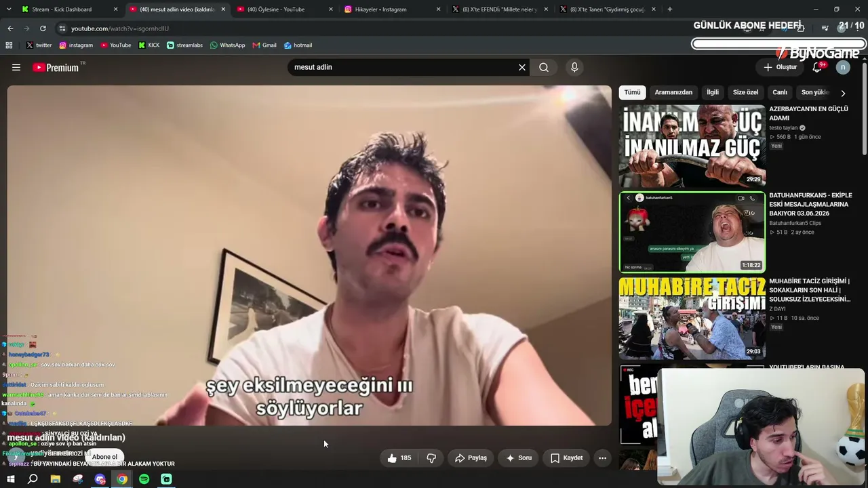Open Spotify from the taskbar

[144, 479]
